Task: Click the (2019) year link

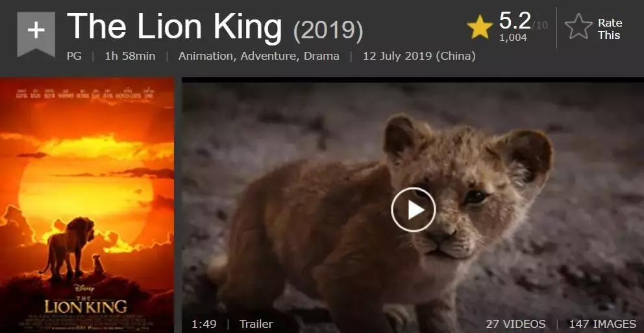Action: 328,31
